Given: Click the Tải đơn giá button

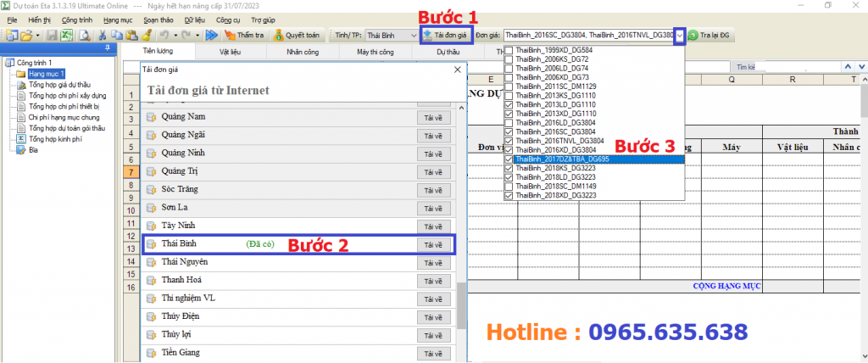Looking at the screenshot, I should click(445, 36).
